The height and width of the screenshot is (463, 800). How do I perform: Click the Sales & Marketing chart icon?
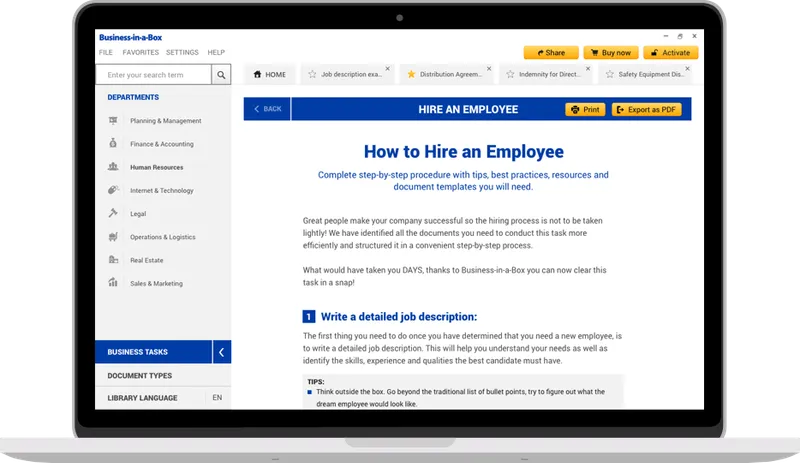coord(113,282)
